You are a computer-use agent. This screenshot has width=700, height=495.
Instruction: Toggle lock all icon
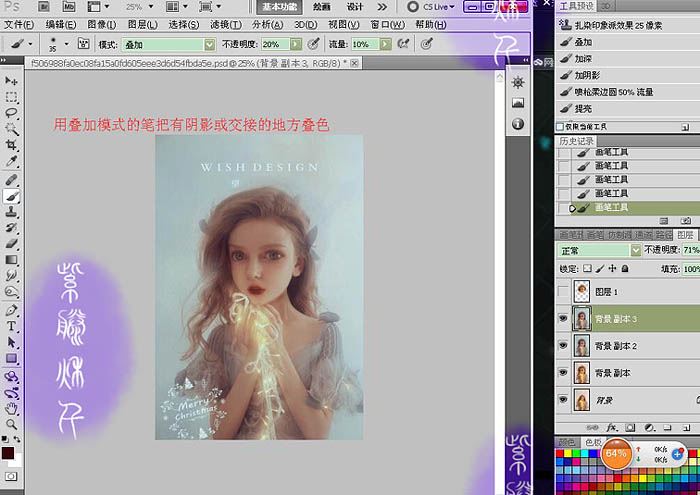click(625, 268)
